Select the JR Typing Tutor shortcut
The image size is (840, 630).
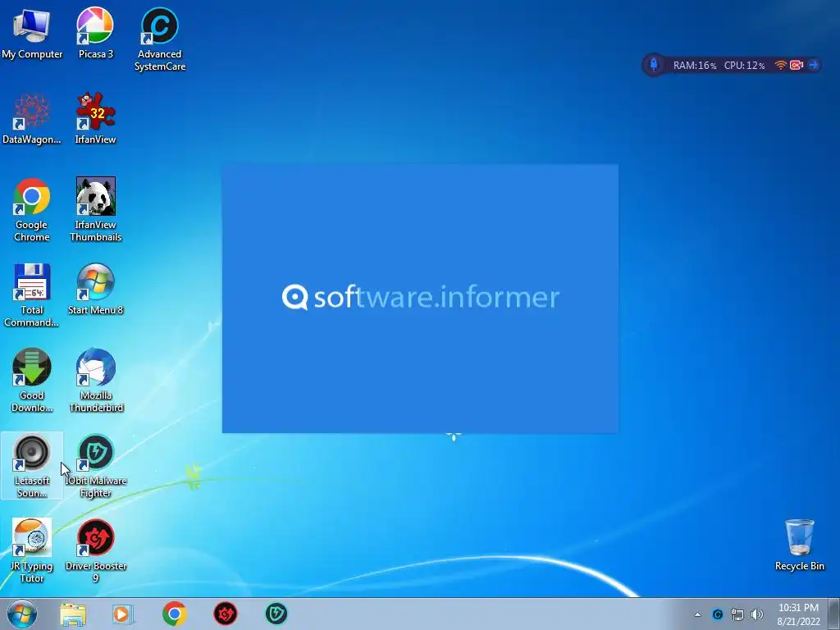pyautogui.click(x=32, y=550)
